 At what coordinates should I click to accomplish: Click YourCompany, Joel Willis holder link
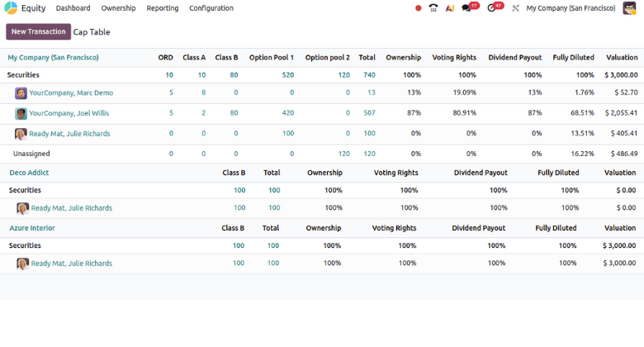pos(69,113)
